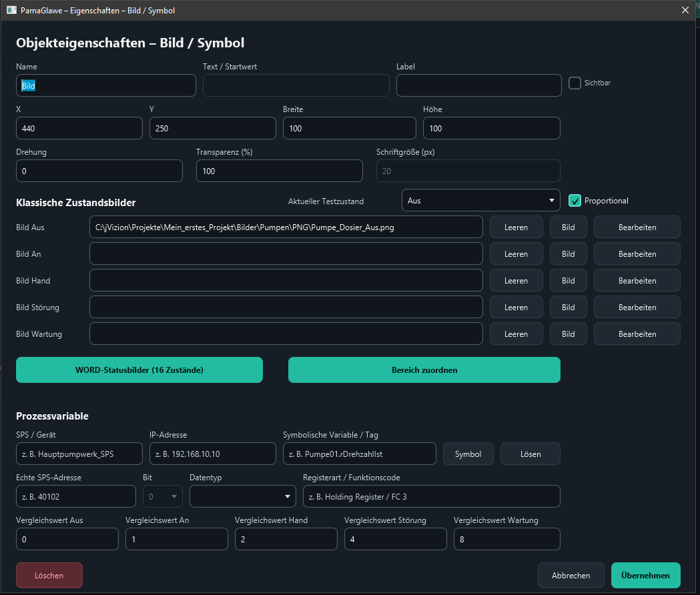Cancel with the Abbrechen button

point(571,576)
